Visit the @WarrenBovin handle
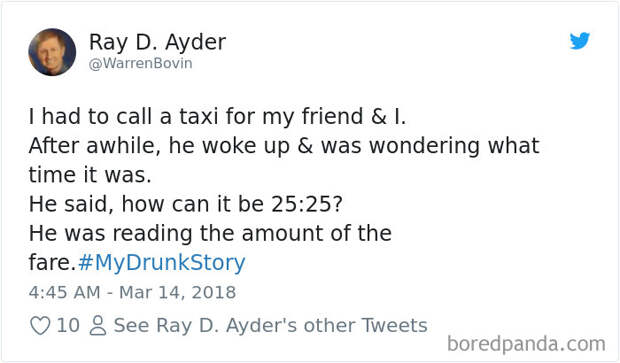This screenshot has height=363, width=620. (x=140, y=63)
